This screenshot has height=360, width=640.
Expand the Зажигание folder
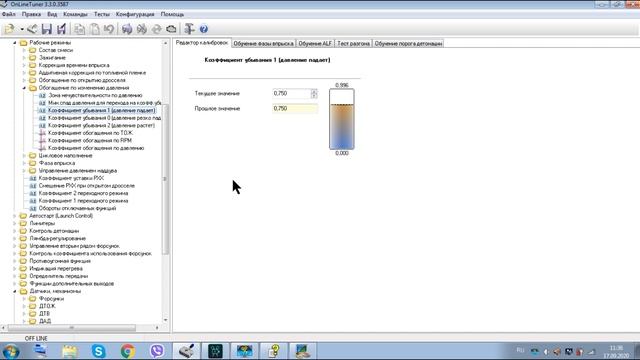pos(24,58)
